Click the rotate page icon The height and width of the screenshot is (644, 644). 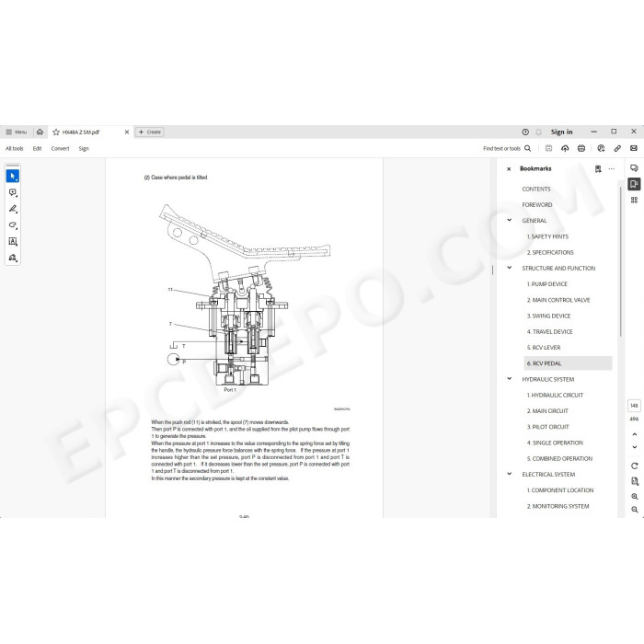pyautogui.click(x=635, y=466)
